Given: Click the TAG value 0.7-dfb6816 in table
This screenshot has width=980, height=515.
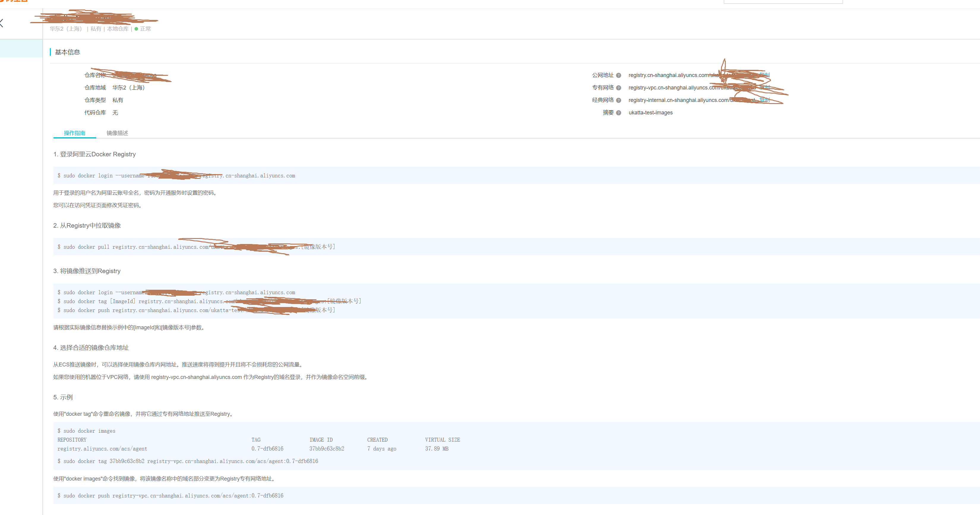Looking at the screenshot, I should coord(267,449).
